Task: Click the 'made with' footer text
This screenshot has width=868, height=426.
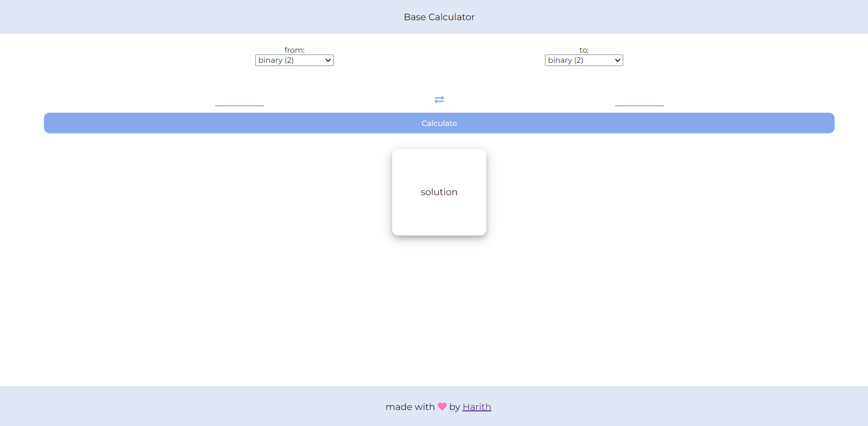Action: click(410, 407)
